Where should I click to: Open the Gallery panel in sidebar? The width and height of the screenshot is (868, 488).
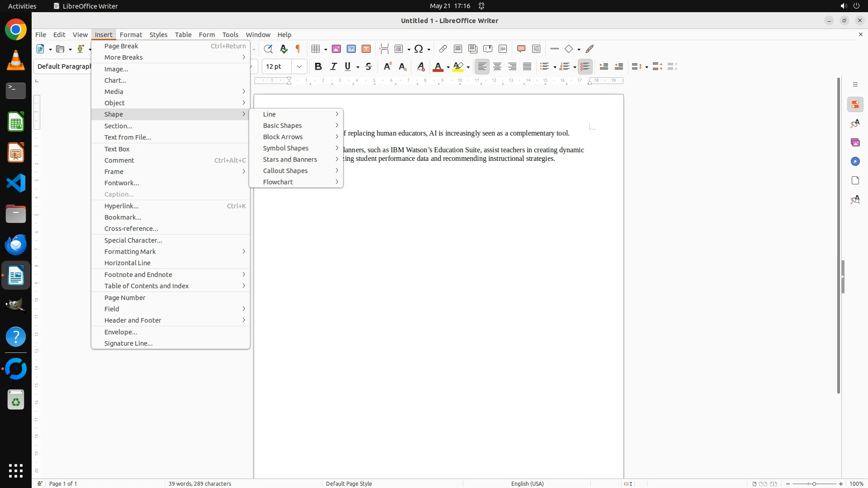(x=855, y=143)
